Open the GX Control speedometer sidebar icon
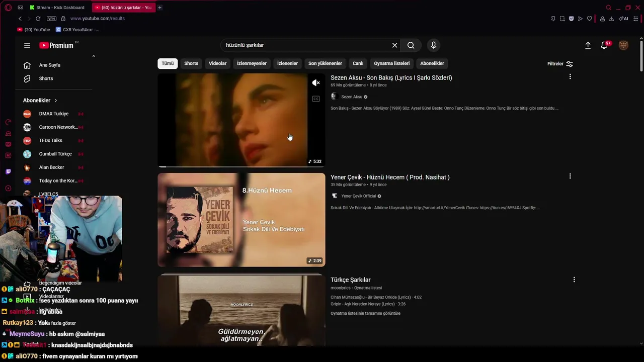 [8, 122]
